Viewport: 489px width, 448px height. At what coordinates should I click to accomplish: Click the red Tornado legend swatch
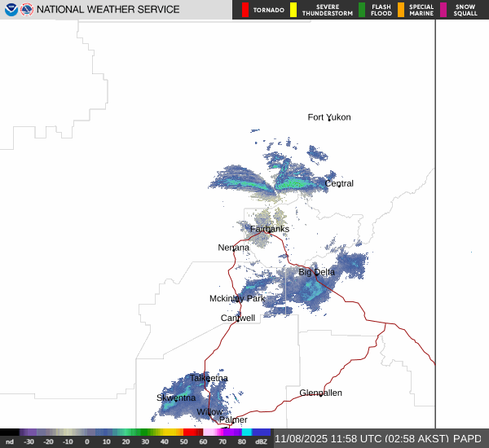click(246, 10)
